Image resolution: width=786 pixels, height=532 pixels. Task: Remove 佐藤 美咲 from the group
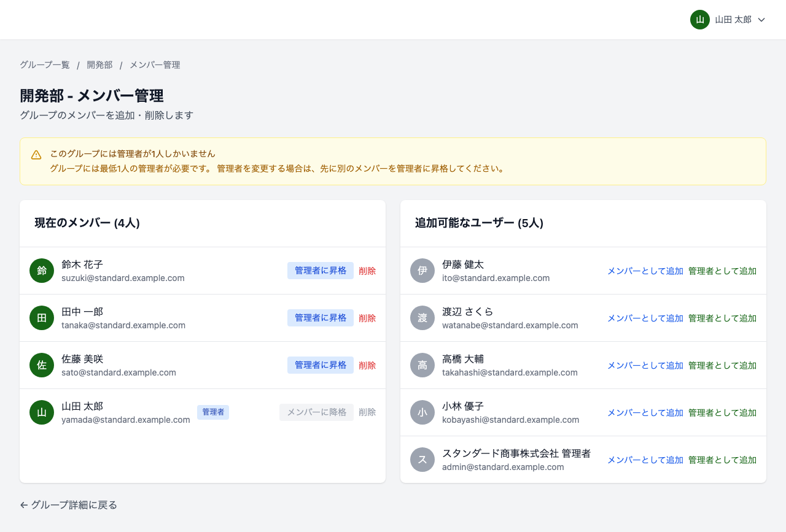(x=367, y=365)
